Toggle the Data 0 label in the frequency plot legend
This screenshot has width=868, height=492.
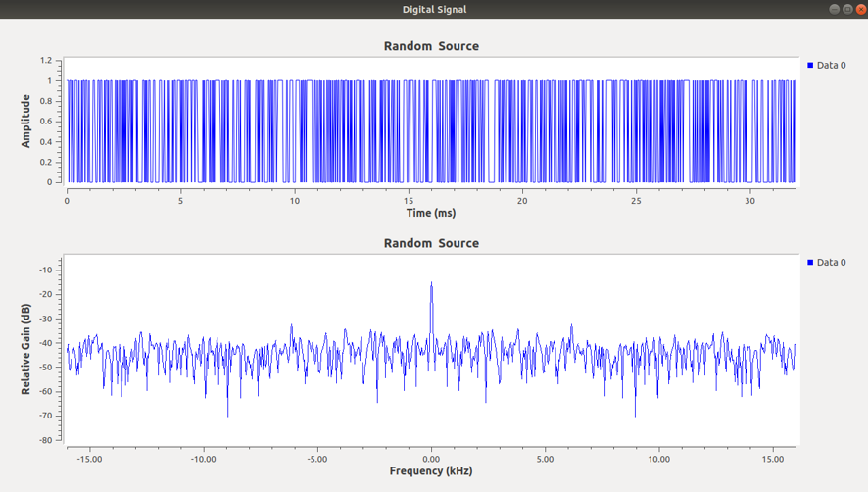[831, 263]
